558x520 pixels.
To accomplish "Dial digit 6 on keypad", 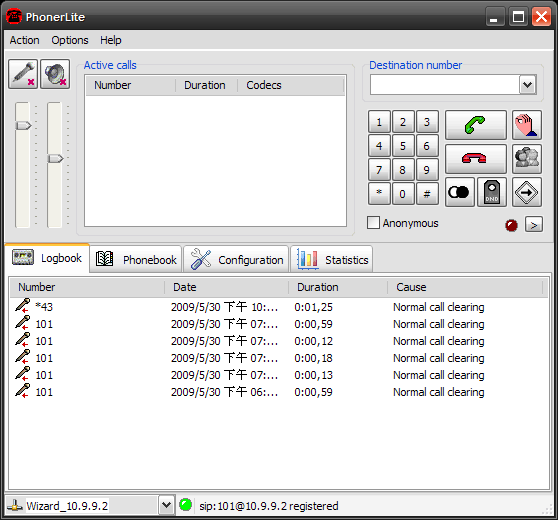I will 427,146.
